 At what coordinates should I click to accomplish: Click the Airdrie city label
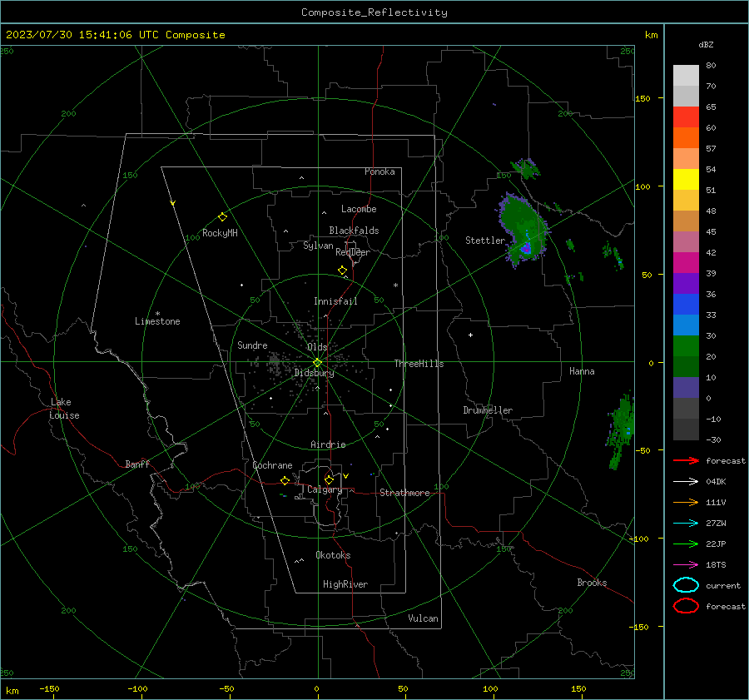328,444
